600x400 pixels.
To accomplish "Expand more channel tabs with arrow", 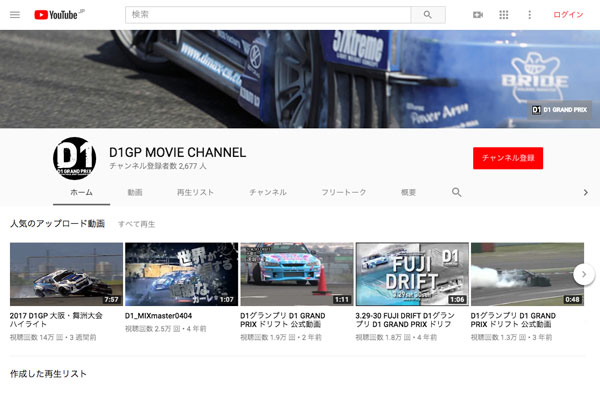I will click(x=585, y=193).
